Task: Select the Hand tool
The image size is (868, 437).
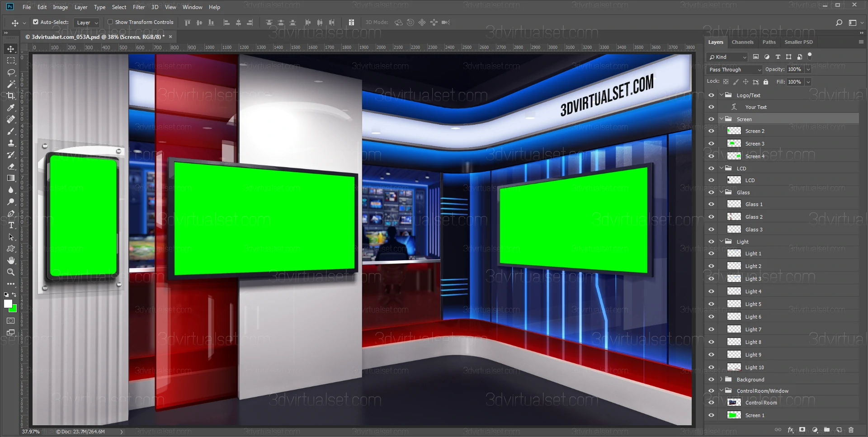Action: pyautogui.click(x=11, y=260)
